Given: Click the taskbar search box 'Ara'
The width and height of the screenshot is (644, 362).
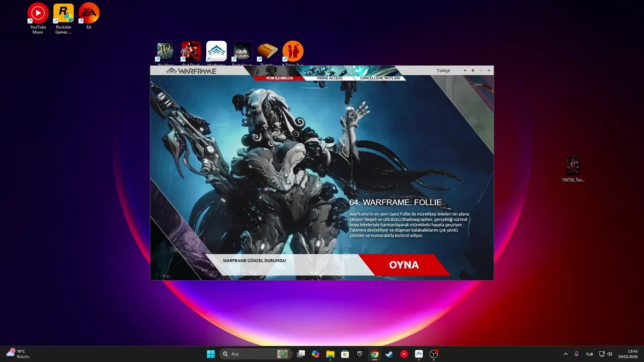Looking at the screenshot, I should click(256, 354).
